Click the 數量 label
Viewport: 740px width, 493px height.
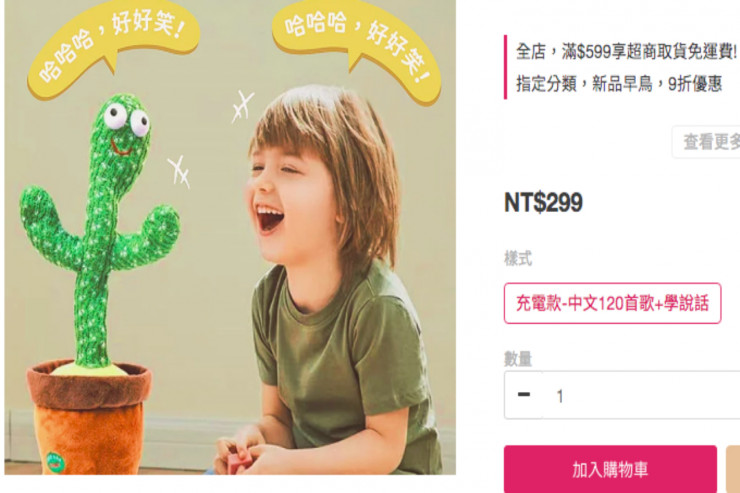(x=518, y=359)
